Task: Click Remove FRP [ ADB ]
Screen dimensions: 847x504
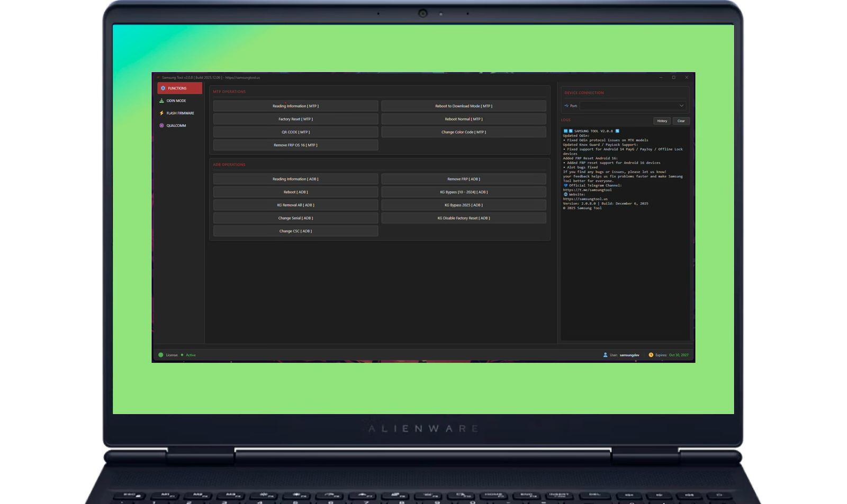Action: click(x=464, y=179)
